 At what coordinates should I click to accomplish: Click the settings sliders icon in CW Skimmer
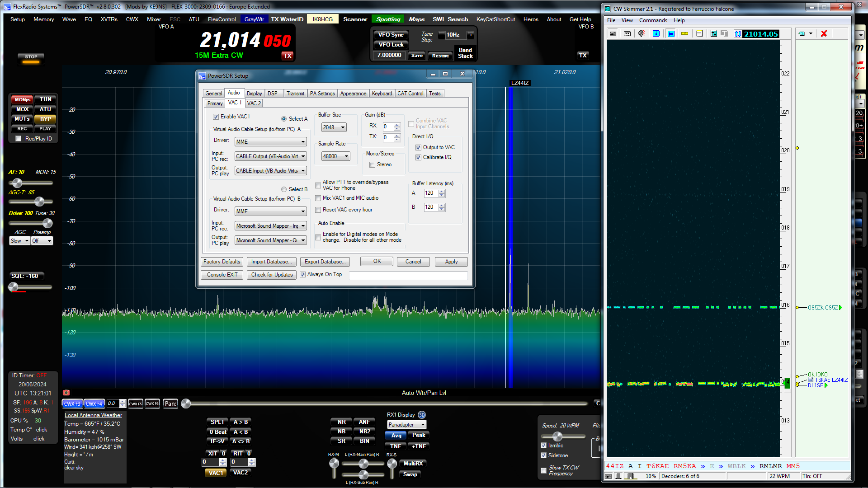click(x=714, y=34)
